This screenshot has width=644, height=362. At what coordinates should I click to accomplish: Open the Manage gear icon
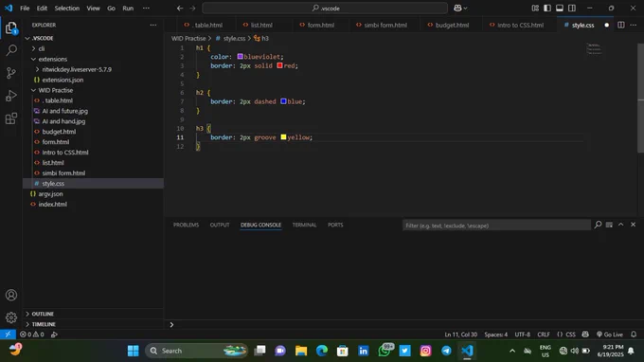pyautogui.click(x=11, y=317)
